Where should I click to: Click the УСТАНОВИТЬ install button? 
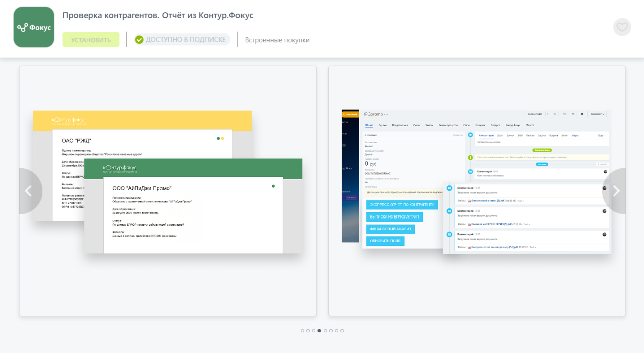tap(91, 40)
